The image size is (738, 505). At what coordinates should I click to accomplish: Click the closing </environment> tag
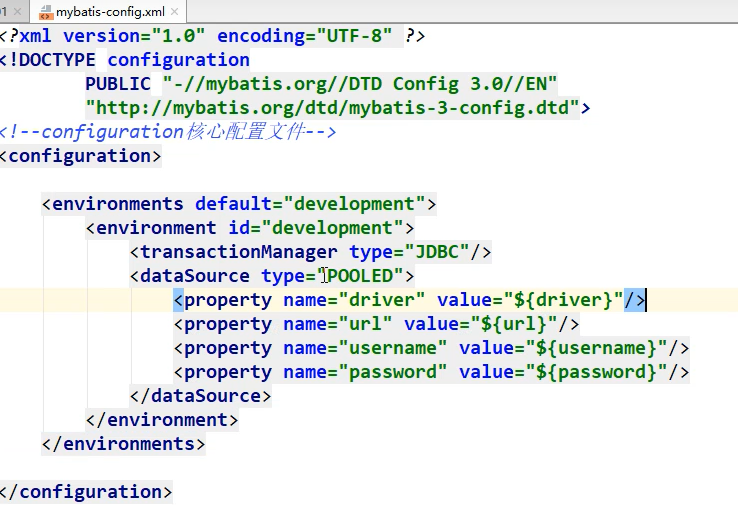tap(162, 420)
